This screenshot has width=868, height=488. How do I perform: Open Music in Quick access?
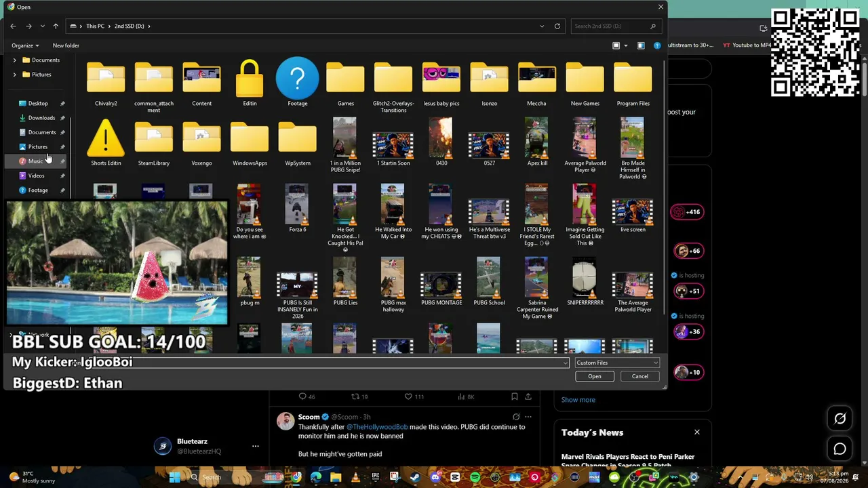35,161
